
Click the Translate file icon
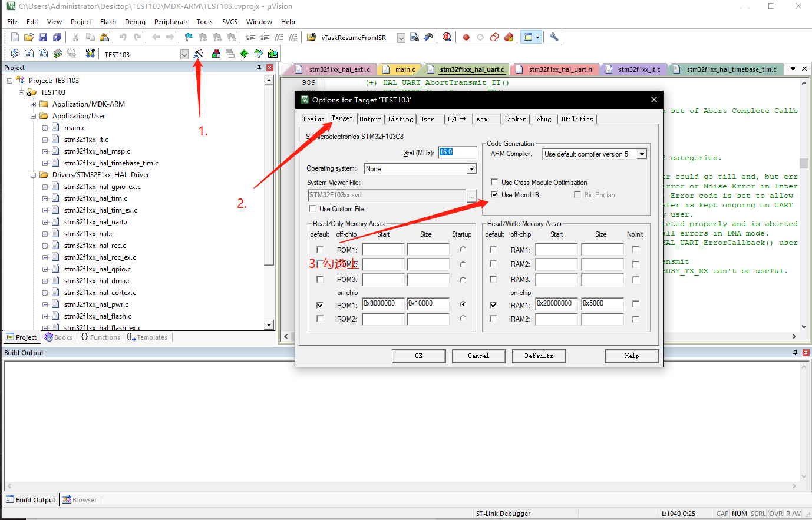point(15,54)
